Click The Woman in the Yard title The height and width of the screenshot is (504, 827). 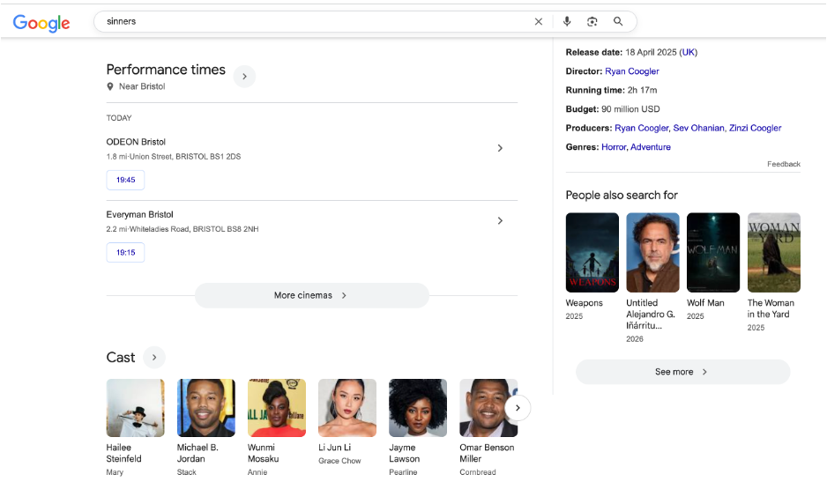pyautogui.click(x=771, y=308)
